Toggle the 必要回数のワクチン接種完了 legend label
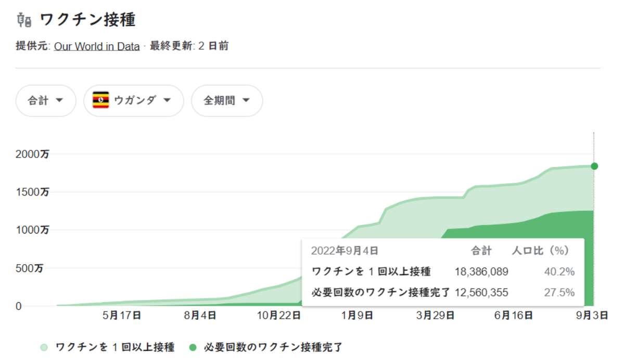The image size is (624, 364). [x=273, y=347]
